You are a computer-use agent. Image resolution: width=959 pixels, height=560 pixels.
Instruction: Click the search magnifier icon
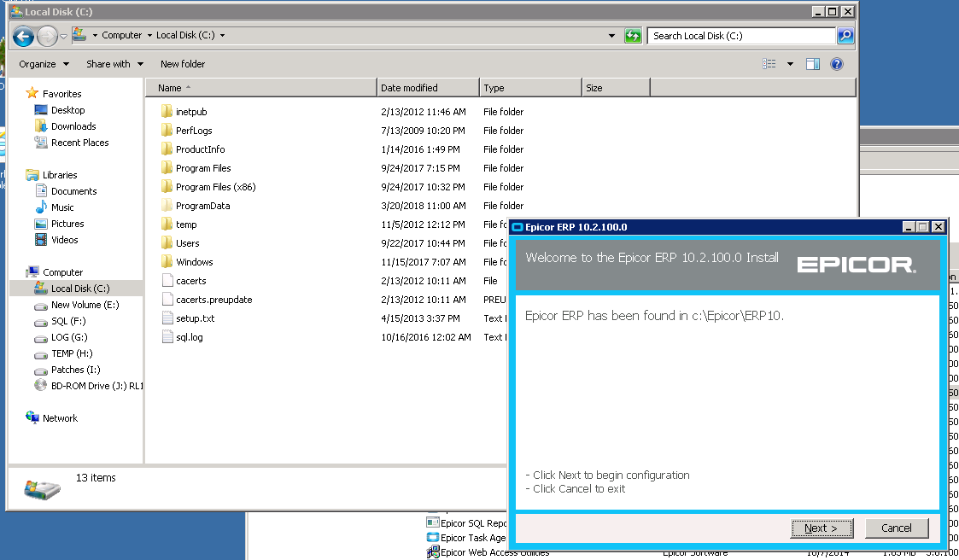[845, 36]
